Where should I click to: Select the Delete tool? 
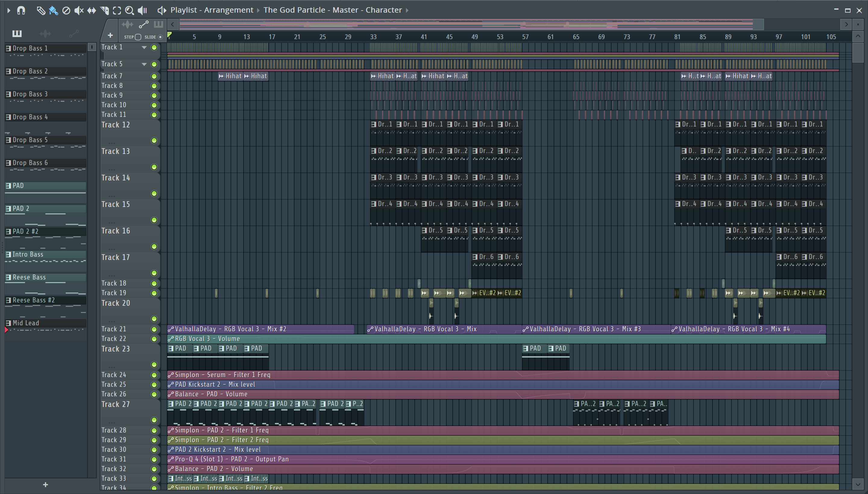pyautogui.click(x=66, y=11)
